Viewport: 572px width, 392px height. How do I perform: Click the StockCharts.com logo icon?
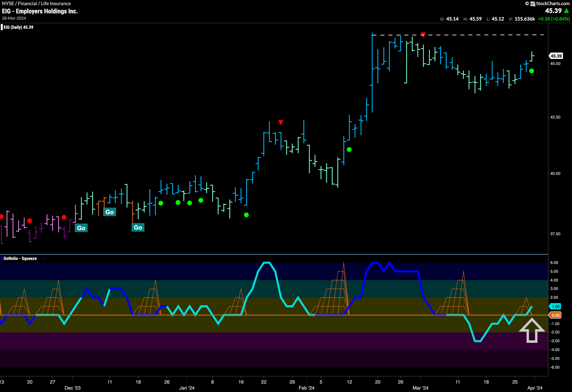coord(533,4)
